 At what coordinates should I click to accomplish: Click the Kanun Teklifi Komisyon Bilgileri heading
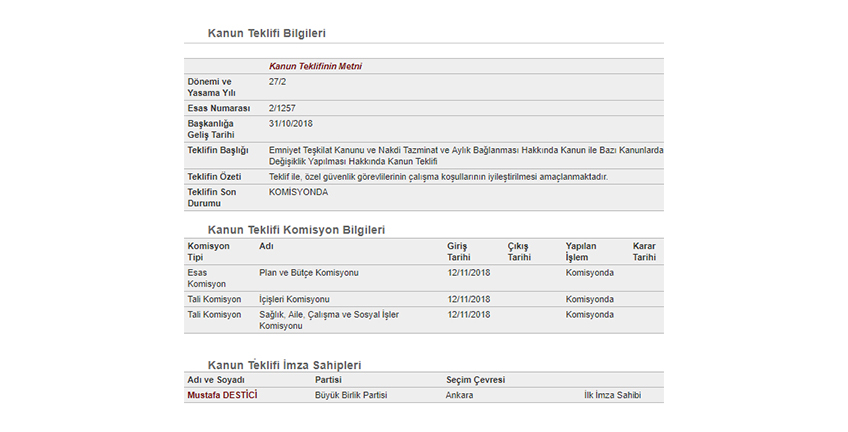(296, 230)
